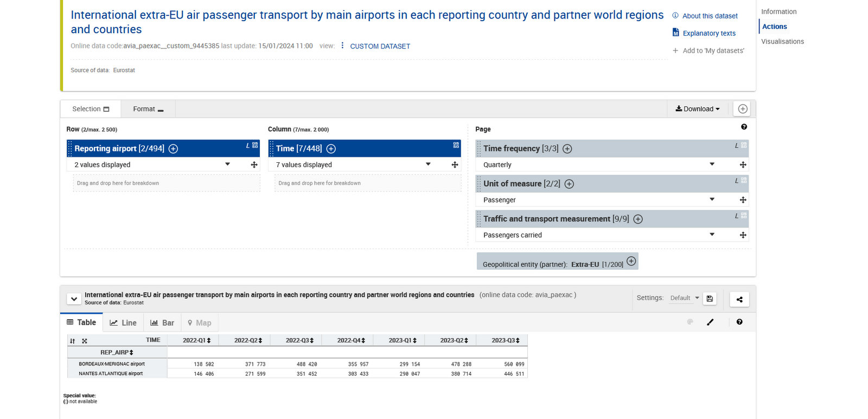
Task: Click the Eurostat source link in the header
Action: point(124,70)
